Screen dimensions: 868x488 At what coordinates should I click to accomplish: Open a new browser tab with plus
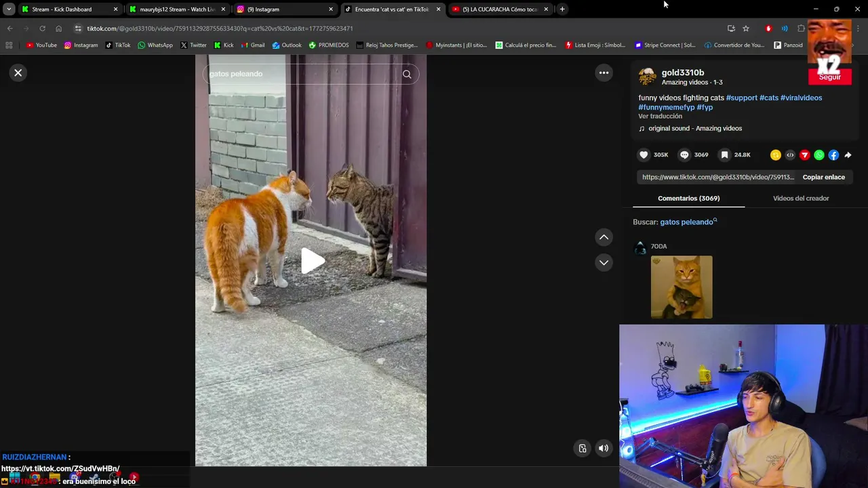(x=562, y=9)
